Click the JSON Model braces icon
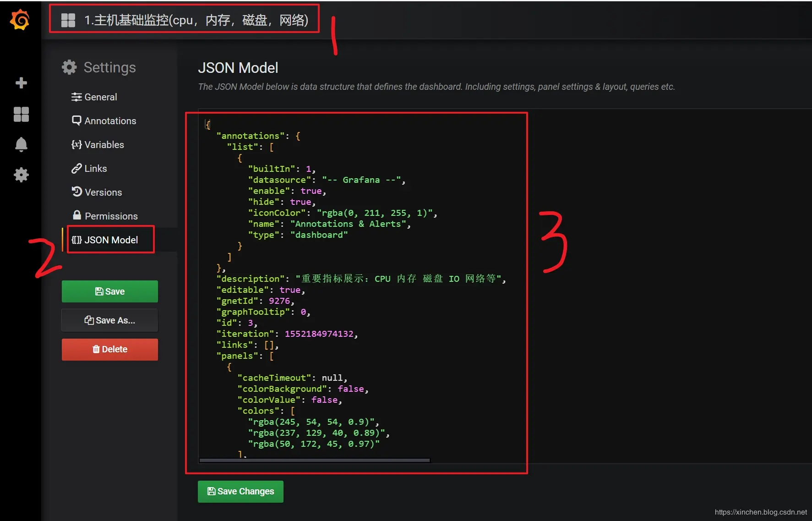Screen dimensions: 812x521 tap(76, 240)
